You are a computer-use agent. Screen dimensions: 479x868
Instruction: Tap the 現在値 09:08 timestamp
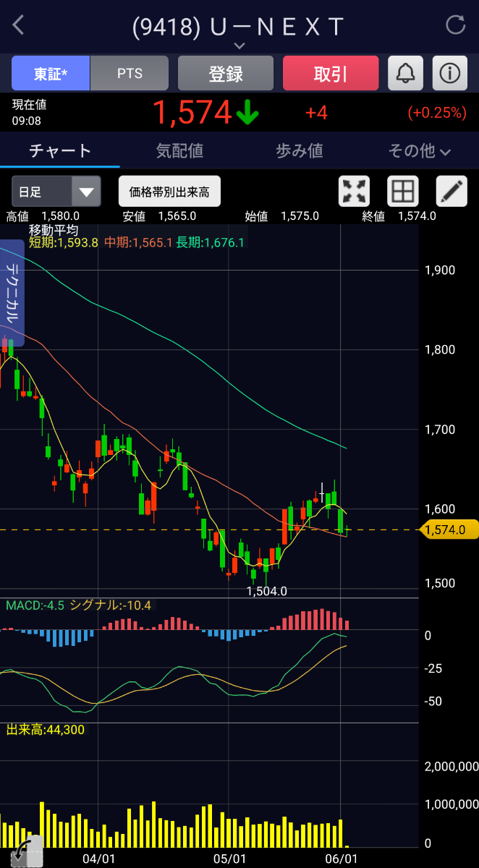point(29,113)
